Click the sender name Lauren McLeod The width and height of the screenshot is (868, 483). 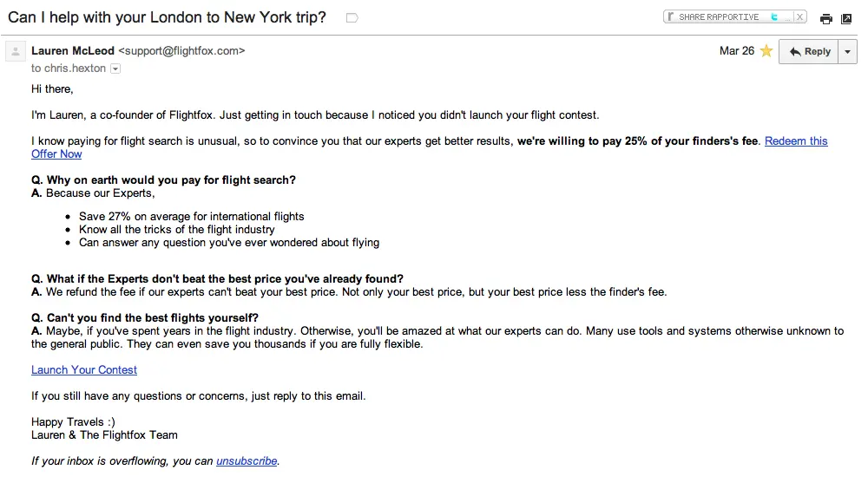click(73, 51)
